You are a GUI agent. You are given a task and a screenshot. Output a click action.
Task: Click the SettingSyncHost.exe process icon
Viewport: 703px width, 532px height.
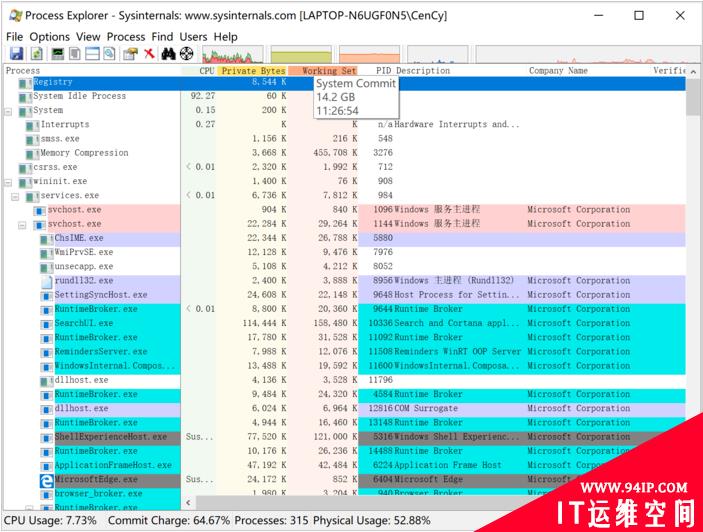tap(47, 296)
